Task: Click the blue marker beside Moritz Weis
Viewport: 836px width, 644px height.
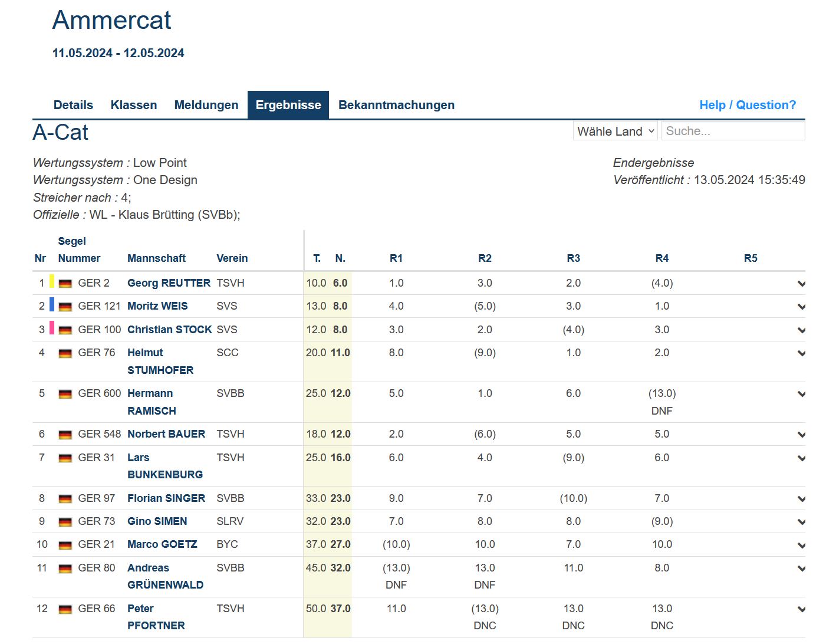Action: [x=52, y=304]
